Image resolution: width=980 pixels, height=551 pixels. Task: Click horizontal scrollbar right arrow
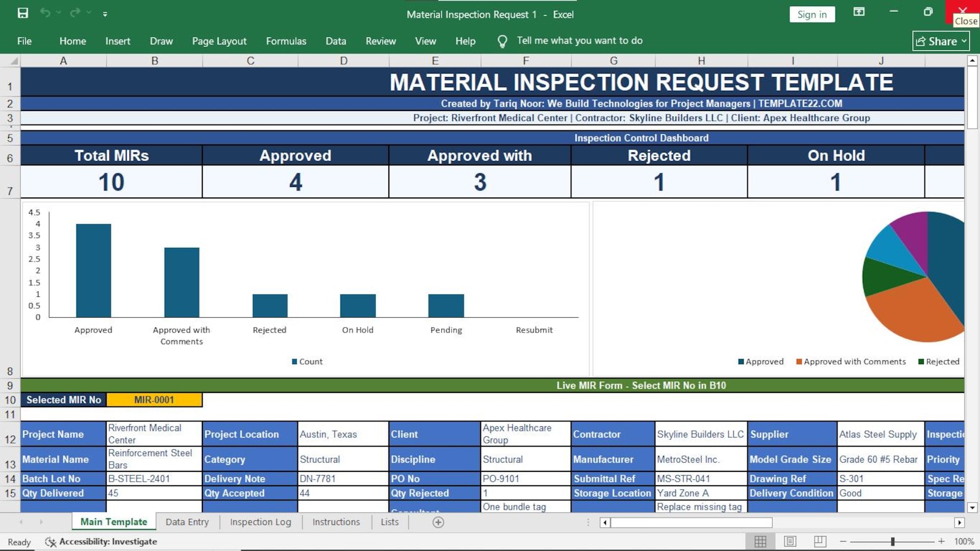coord(959,523)
